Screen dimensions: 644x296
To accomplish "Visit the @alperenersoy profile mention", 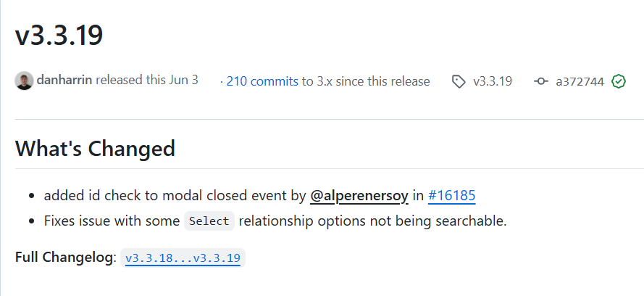I will 359,196.
